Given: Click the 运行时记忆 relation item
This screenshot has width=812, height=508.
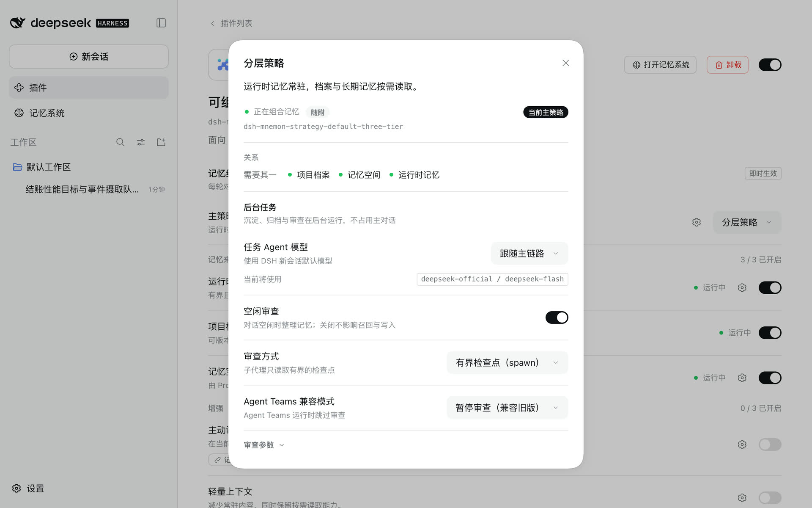Looking at the screenshot, I should point(414,175).
